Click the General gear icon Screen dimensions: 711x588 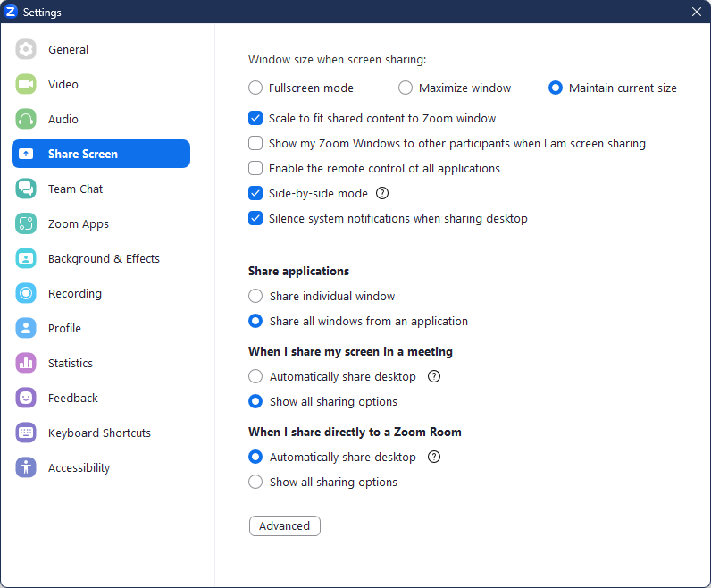point(26,49)
